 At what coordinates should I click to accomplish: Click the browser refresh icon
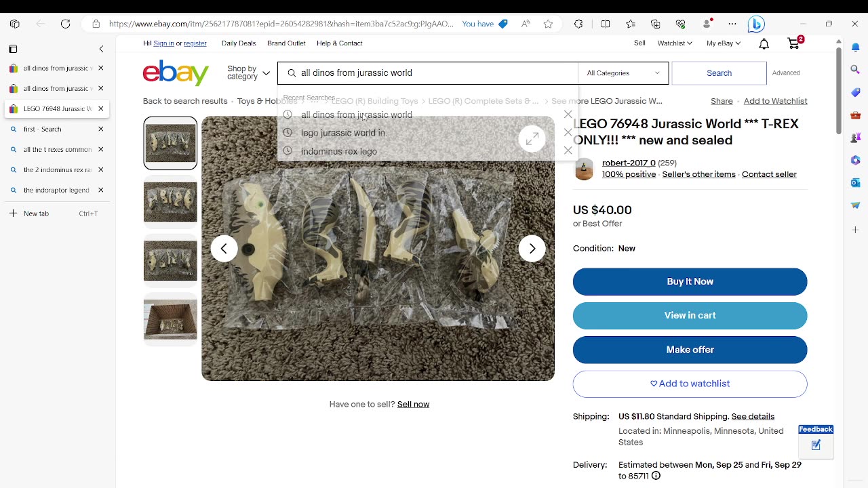65,24
